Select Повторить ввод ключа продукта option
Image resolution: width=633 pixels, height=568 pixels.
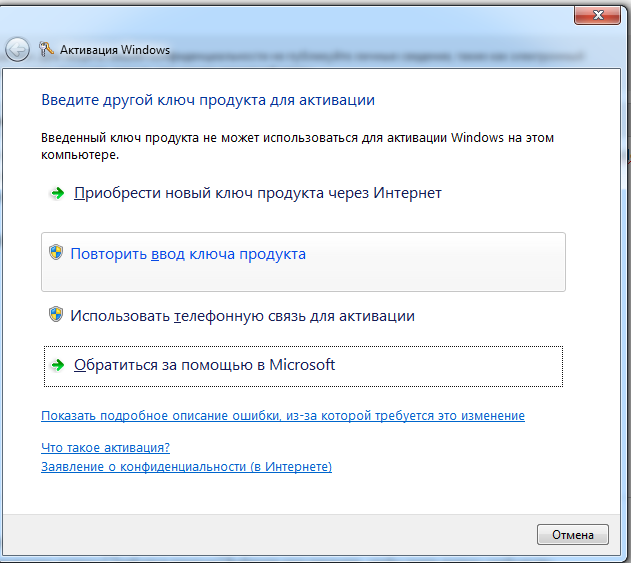click(x=303, y=262)
